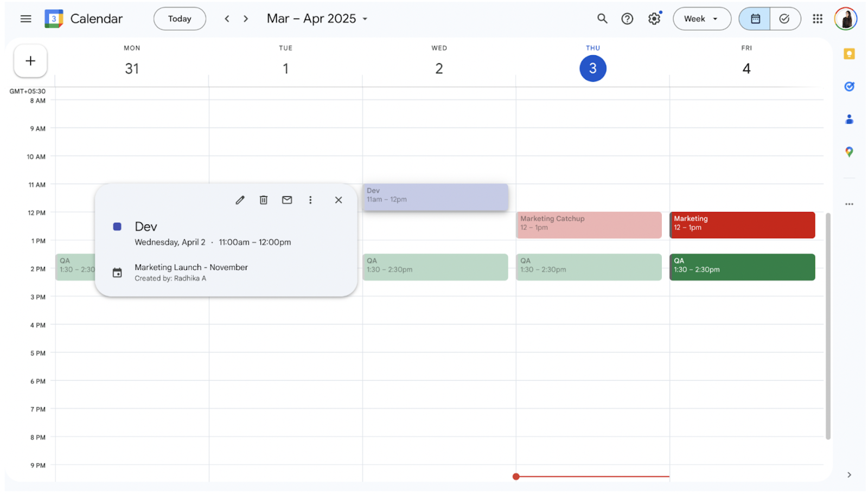Viewport: 868px width, 494px height.
Task: Click the Created by: Radhika A text
Action: (170, 279)
